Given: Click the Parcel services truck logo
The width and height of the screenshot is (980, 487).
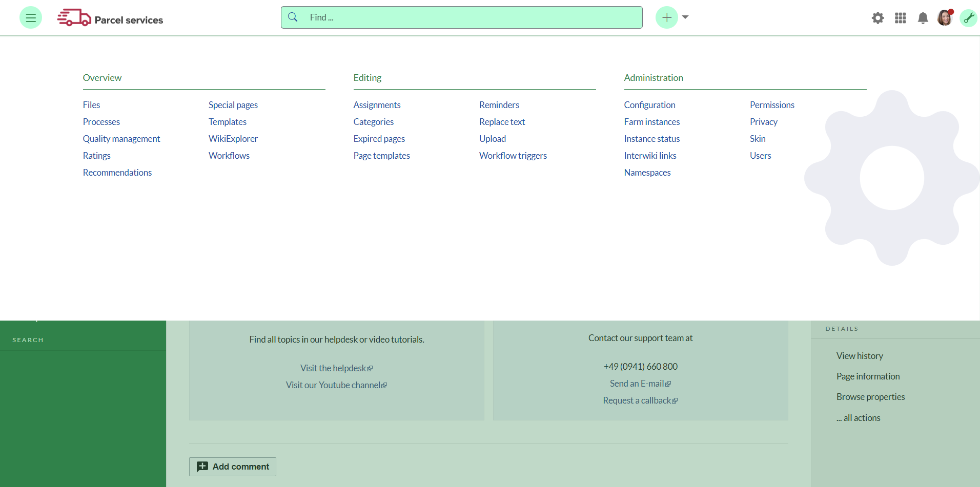Looking at the screenshot, I should pos(74,18).
